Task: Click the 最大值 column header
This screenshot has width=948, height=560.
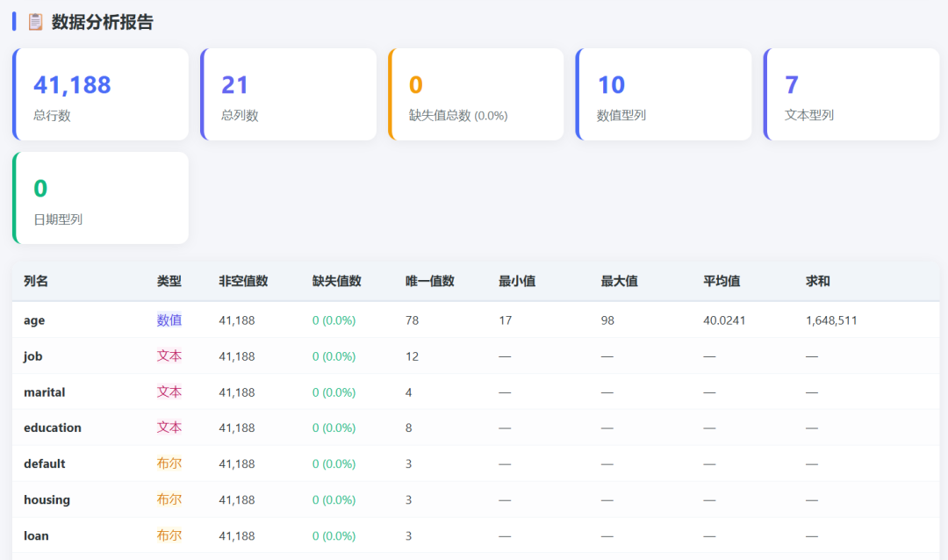Action: 619,281
